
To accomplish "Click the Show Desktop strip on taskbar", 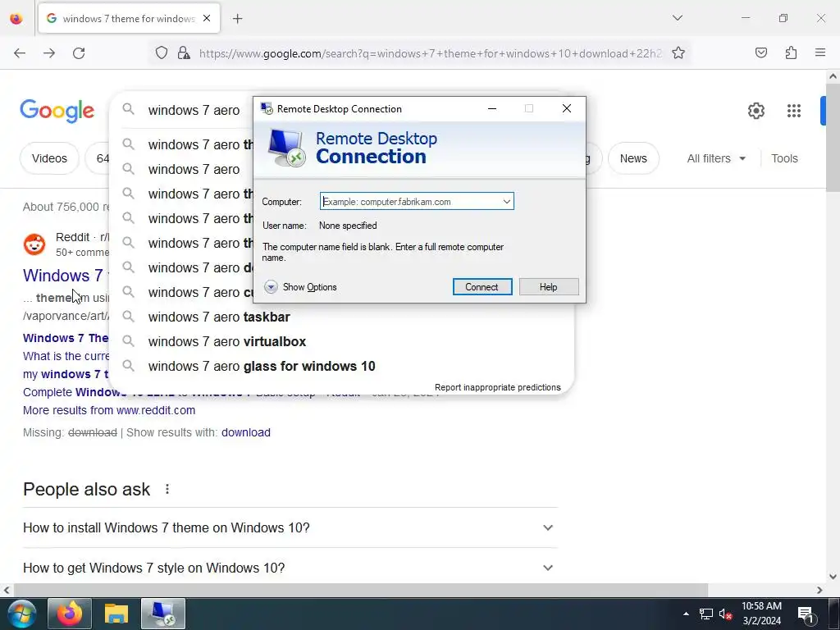I will pos(835,614).
